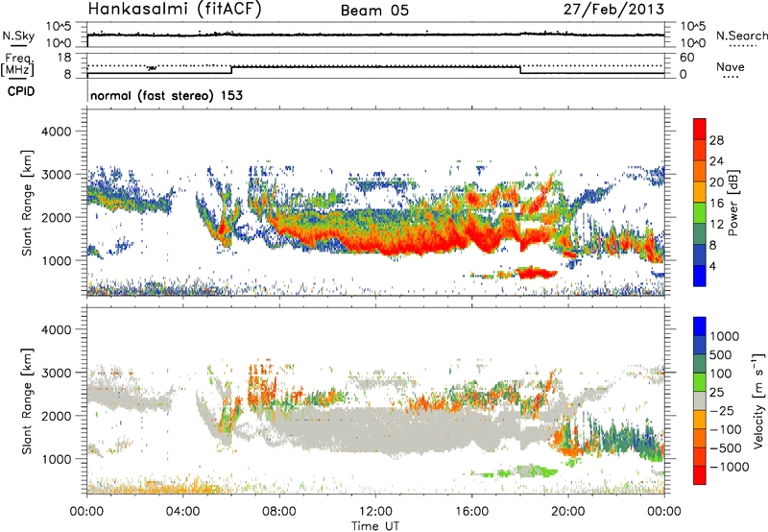768x532 pixels.
Task: Click the Power [dB] colorbar label
Action: click(733, 203)
